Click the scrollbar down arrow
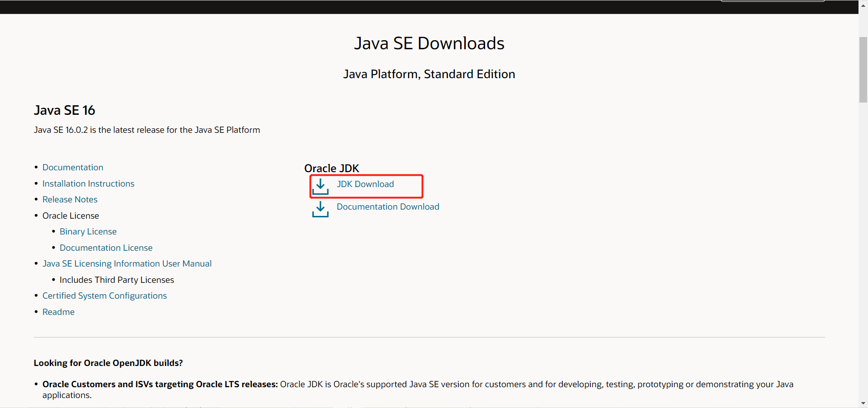868x408 pixels. pos(863,403)
